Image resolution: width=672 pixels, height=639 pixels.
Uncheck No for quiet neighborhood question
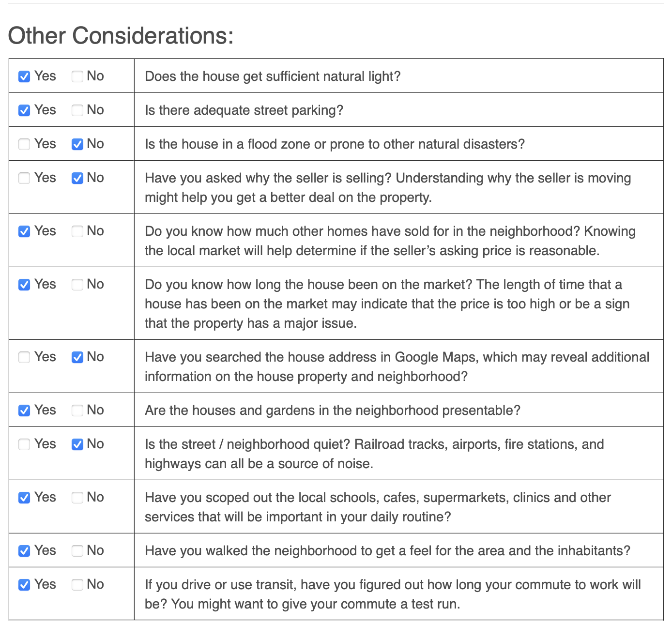coord(77,444)
